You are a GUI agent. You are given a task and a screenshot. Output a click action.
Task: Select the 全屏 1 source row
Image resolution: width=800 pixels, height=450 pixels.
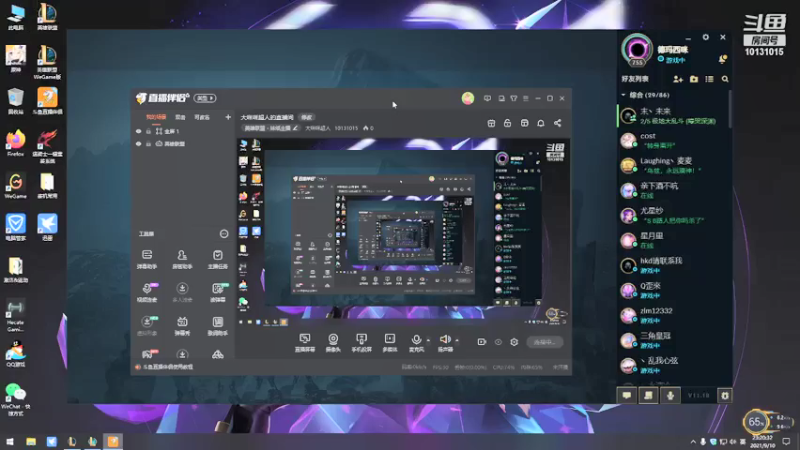182,131
